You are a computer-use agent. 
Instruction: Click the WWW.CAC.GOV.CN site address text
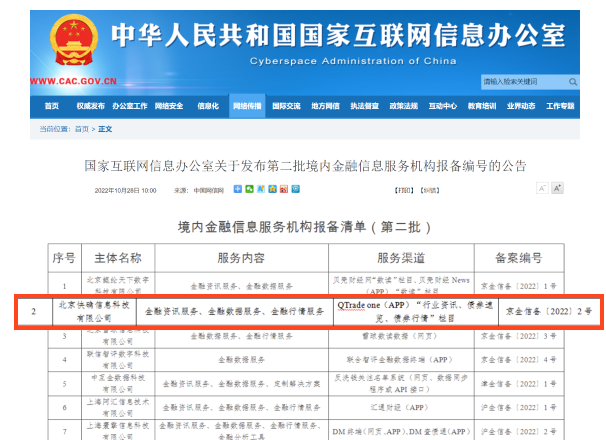click(x=73, y=81)
